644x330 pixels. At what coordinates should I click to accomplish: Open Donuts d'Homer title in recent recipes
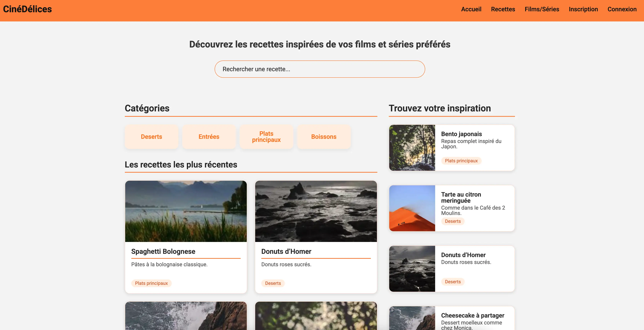(286, 251)
